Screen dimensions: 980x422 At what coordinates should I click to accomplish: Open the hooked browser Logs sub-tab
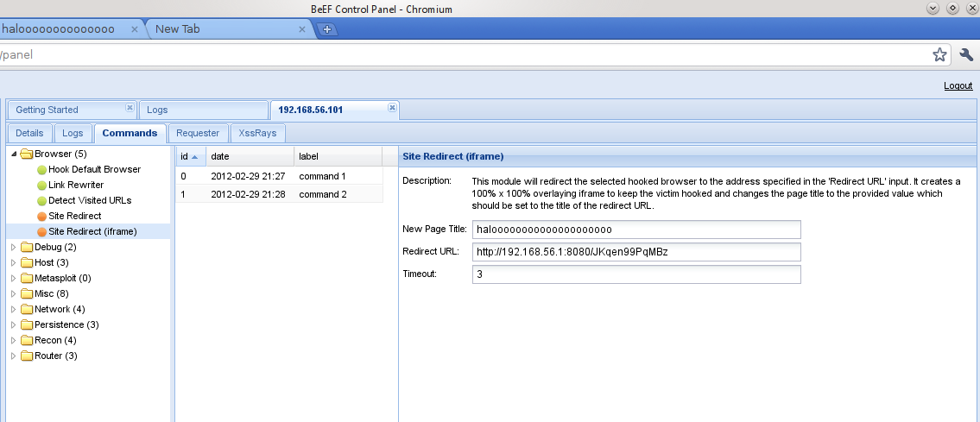tap(73, 133)
